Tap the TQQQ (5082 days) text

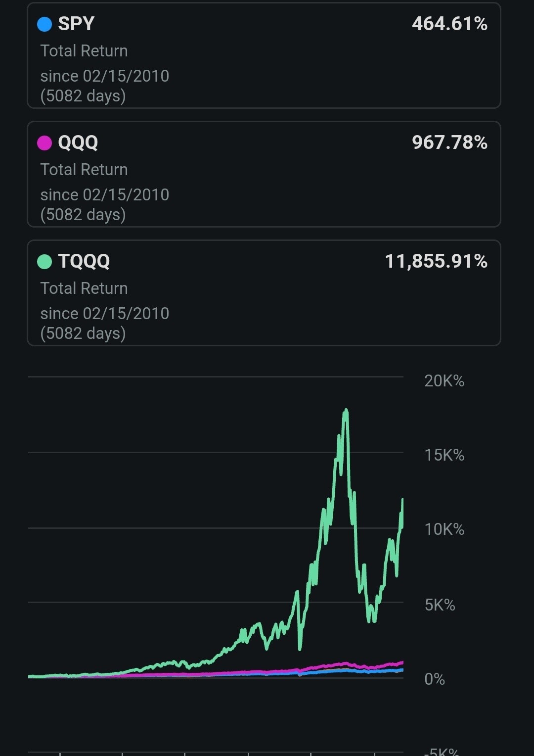pyautogui.click(x=83, y=333)
